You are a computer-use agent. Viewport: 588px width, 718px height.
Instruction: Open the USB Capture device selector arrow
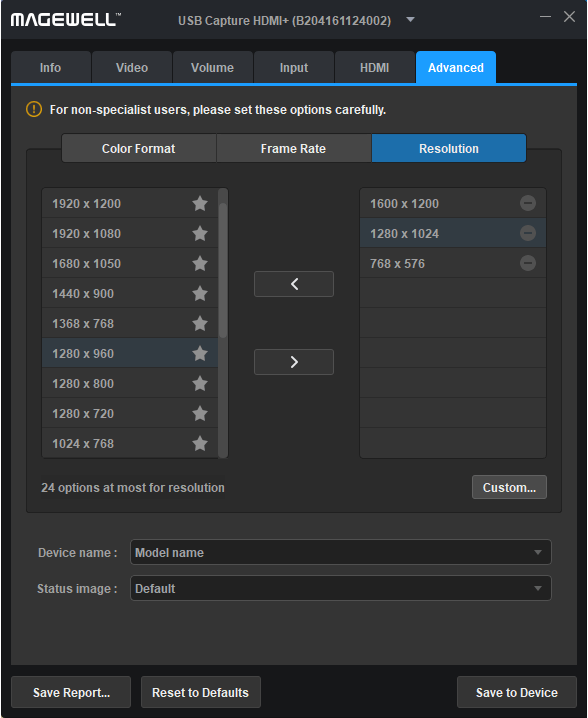click(410, 20)
